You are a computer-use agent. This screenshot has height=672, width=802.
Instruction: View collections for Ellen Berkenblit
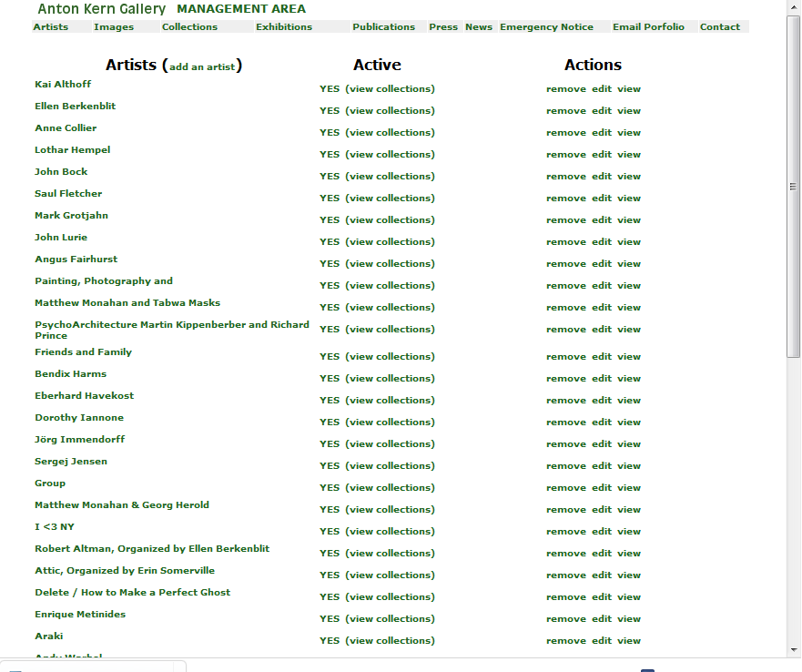390,111
